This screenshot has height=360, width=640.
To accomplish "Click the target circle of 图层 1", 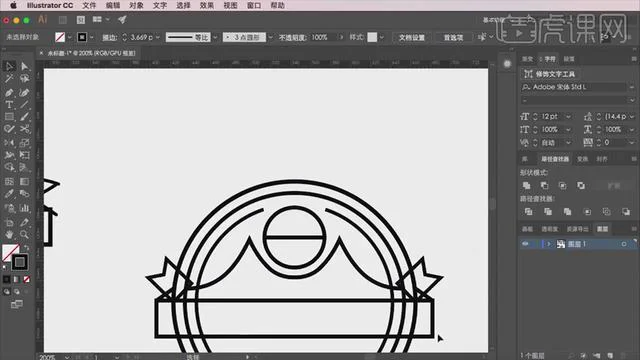I will click(x=624, y=244).
